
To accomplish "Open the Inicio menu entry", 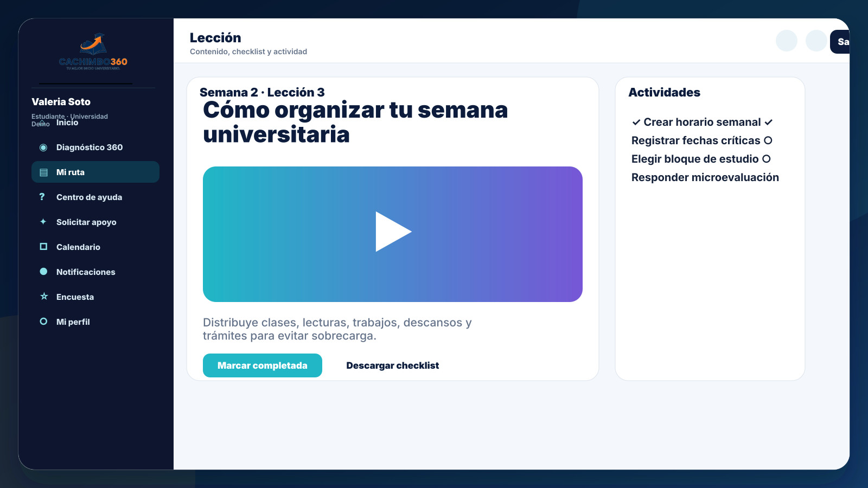I will coord(67,123).
